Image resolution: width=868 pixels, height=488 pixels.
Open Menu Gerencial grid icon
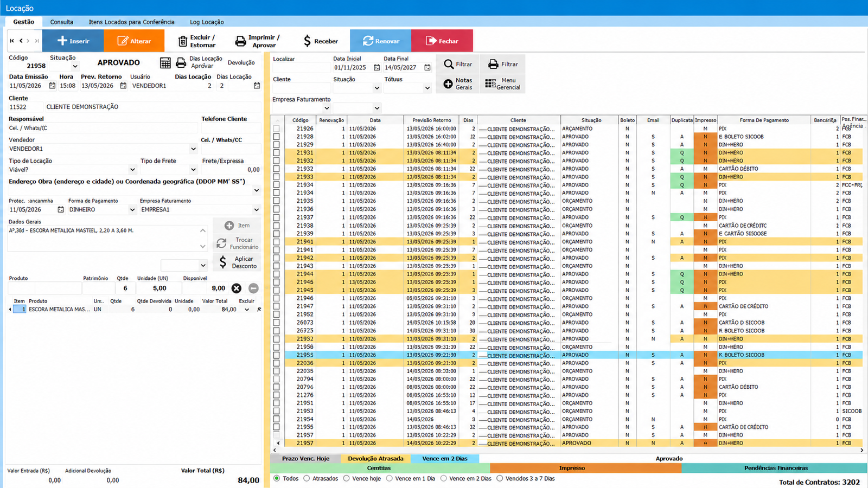[x=490, y=84]
